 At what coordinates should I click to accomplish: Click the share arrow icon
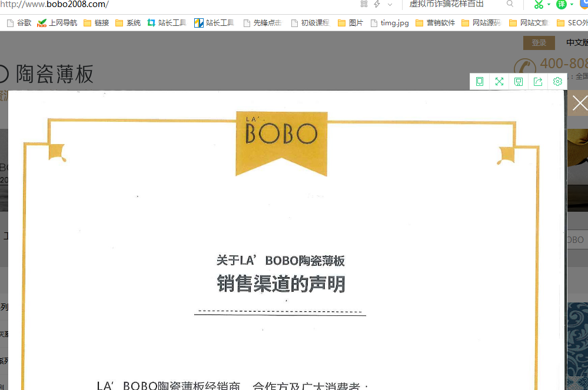(538, 82)
